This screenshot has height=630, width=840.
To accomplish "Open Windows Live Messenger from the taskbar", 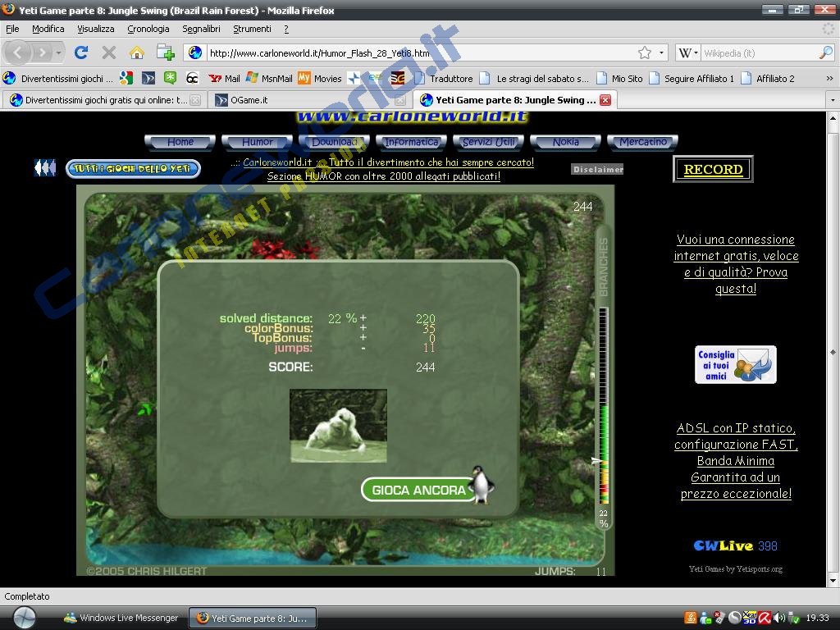I will coord(121,618).
